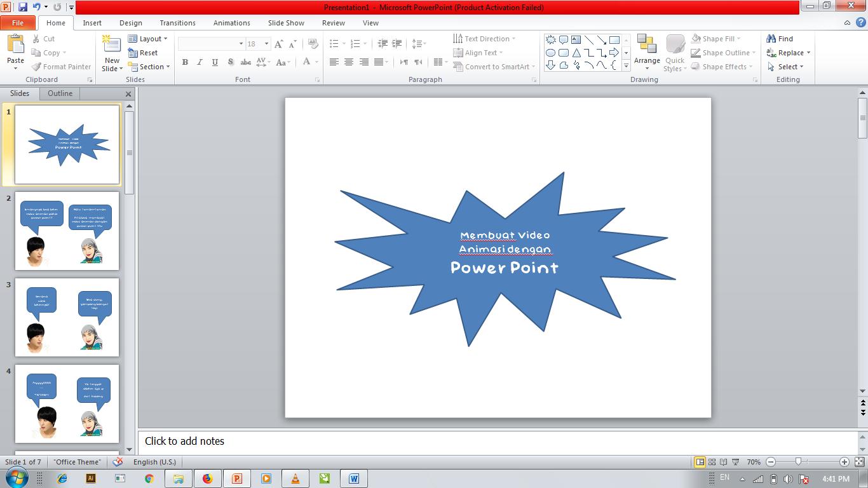Screen dimensions: 868x488
Task: Run spell check from status bar
Action: point(118,462)
